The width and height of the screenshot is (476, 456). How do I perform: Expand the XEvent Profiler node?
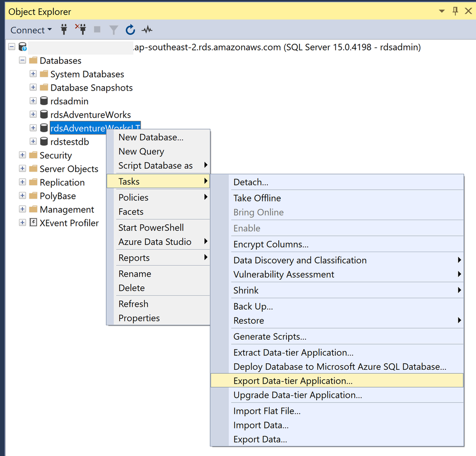[x=22, y=222]
